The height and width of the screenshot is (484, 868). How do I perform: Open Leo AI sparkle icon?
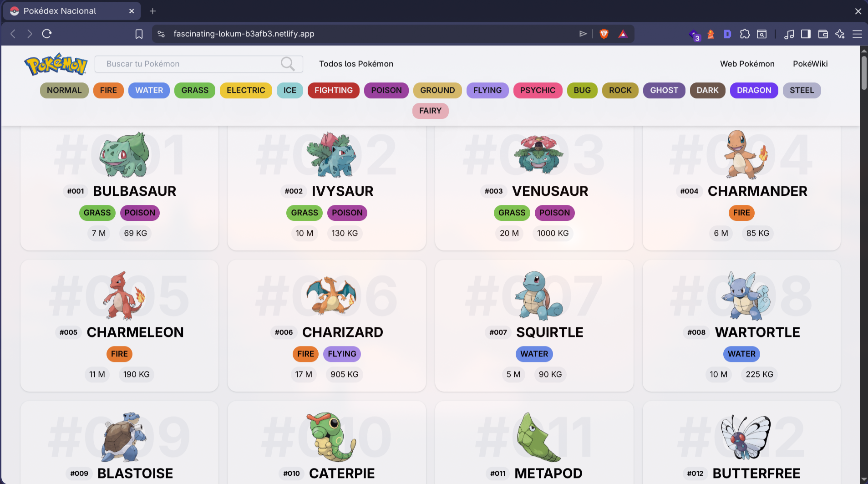[x=840, y=34]
